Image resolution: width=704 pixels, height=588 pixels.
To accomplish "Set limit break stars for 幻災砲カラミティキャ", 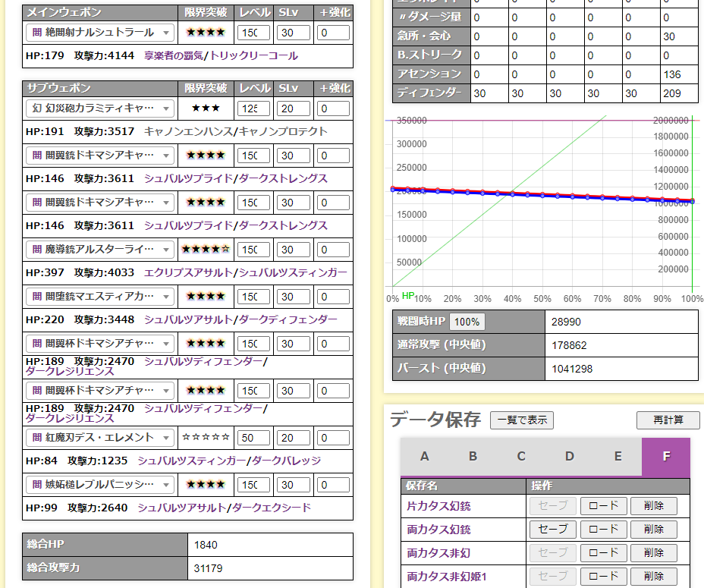I will [206, 108].
